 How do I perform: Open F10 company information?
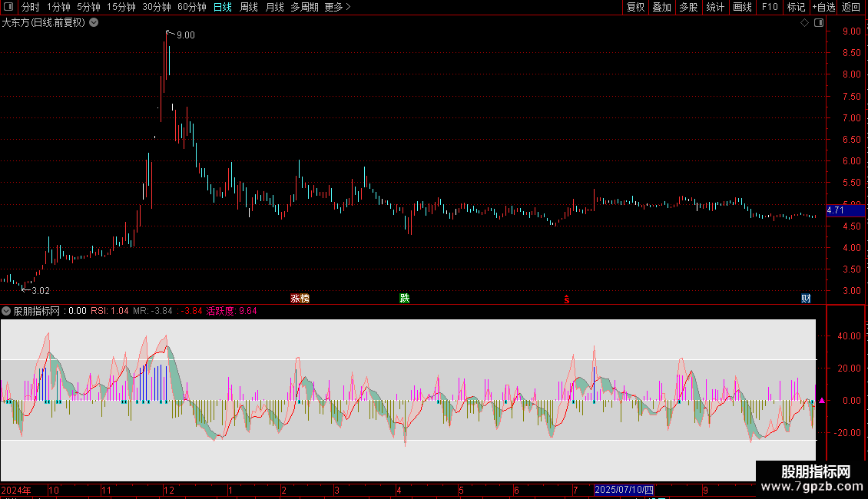pyautogui.click(x=770, y=7)
